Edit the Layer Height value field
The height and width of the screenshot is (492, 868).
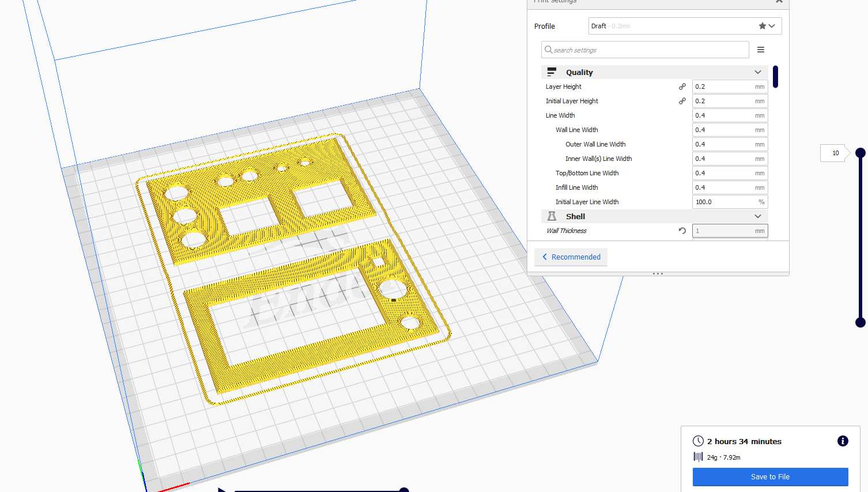tap(730, 87)
